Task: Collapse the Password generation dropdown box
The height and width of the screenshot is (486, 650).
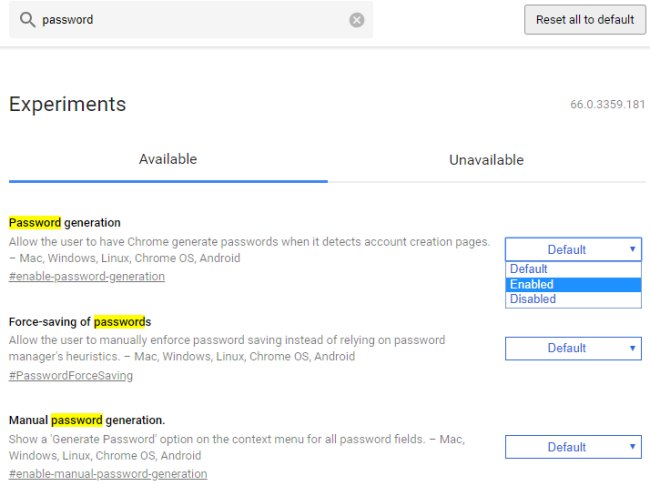Action: pyautogui.click(x=573, y=249)
